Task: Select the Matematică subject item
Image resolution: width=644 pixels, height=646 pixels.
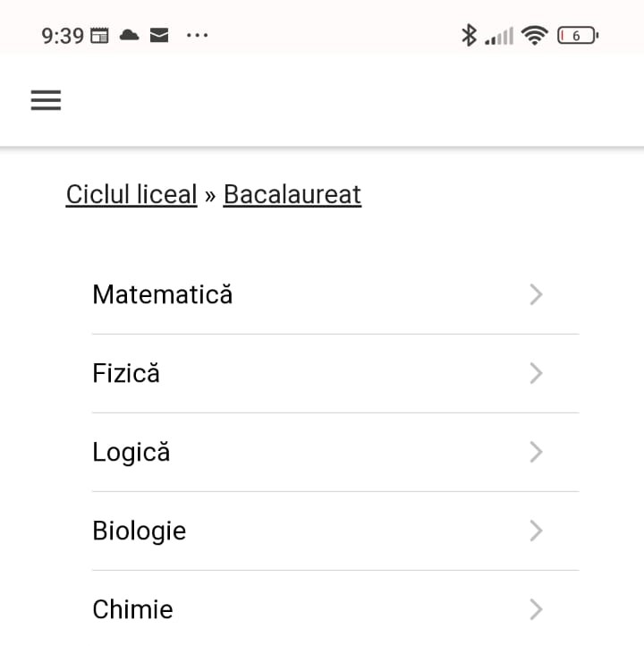Action: click(x=335, y=294)
